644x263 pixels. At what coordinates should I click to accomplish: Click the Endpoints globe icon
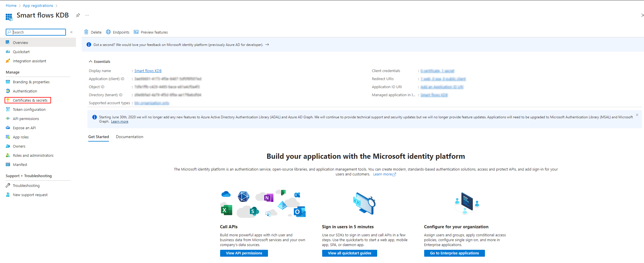(x=108, y=32)
